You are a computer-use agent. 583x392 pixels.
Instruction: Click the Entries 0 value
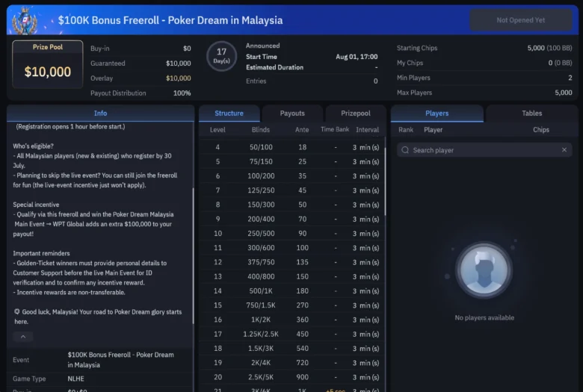[x=375, y=81]
